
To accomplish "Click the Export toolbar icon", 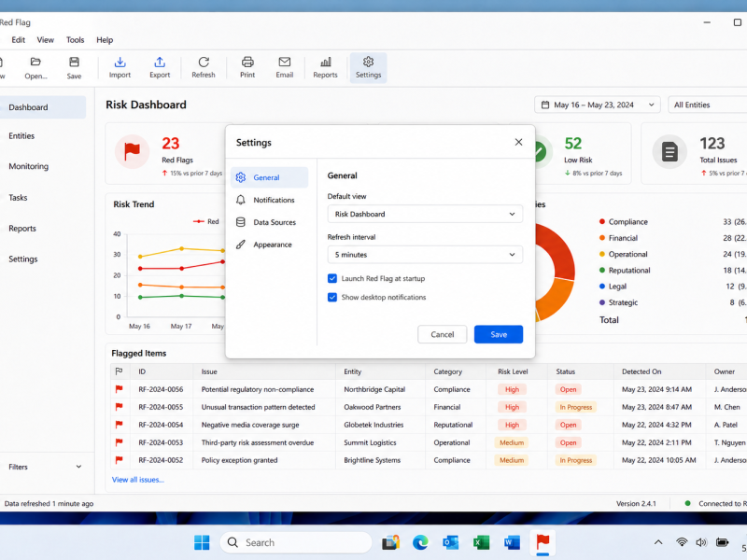I will coord(160,63).
